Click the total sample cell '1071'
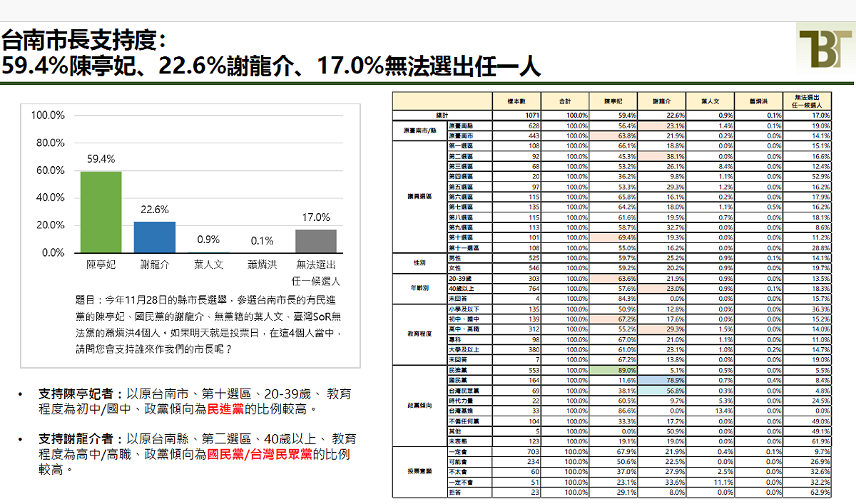The width and height of the screenshot is (856, 504). 531,115
